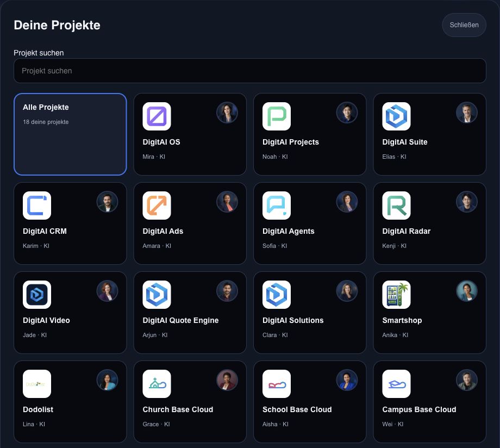Click the DigitAI Solutions logo icon
The width and height of the screenshot is (500, 448).
[x=277, y=295]
